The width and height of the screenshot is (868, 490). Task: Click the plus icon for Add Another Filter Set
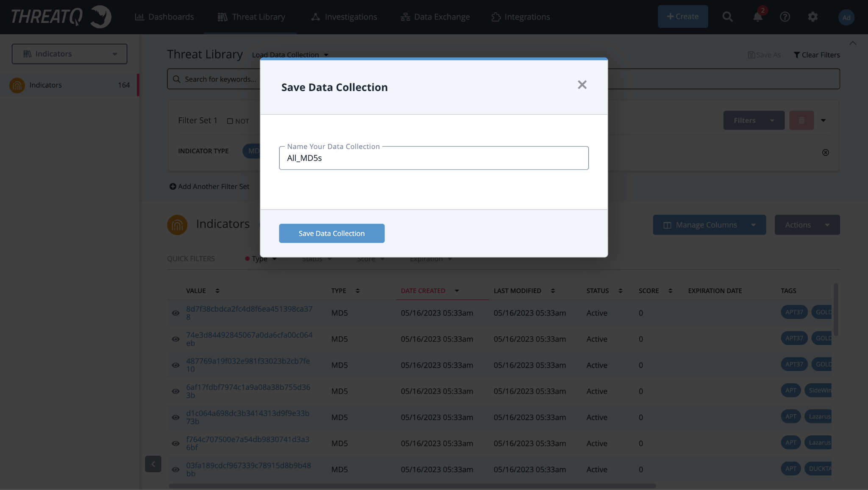tap(172, 186)
